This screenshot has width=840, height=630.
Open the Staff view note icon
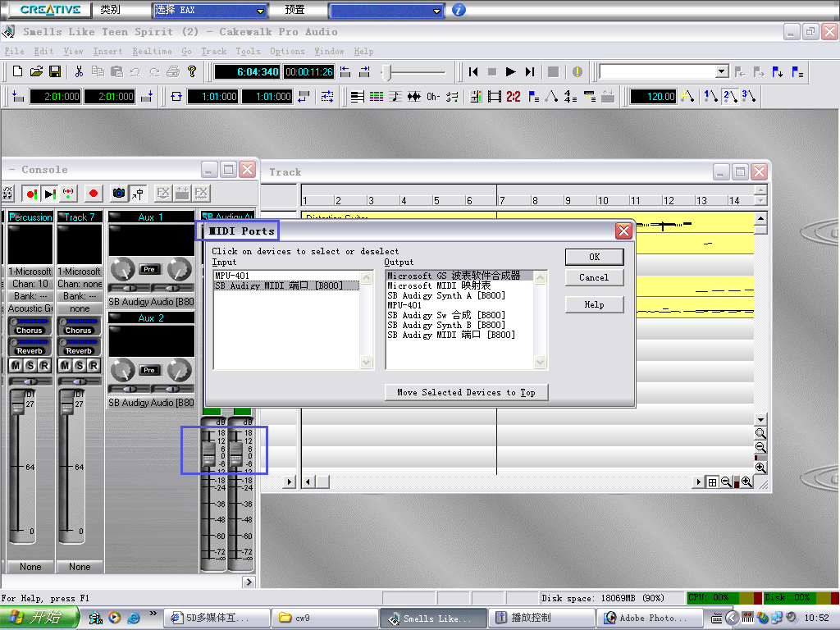pyautogui.click(x=395, y=97)
